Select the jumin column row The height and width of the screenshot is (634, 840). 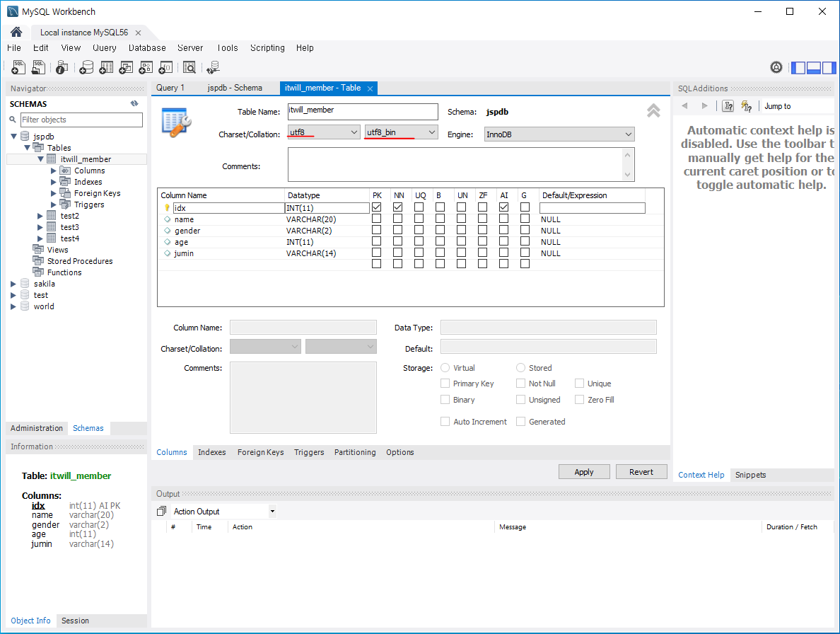pyautogui.click(x=410, y=253)
